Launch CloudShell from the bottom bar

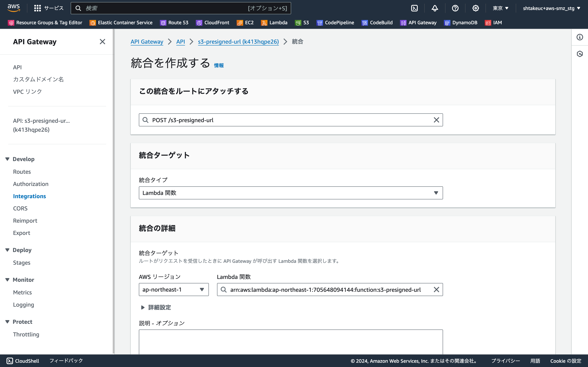22,361
